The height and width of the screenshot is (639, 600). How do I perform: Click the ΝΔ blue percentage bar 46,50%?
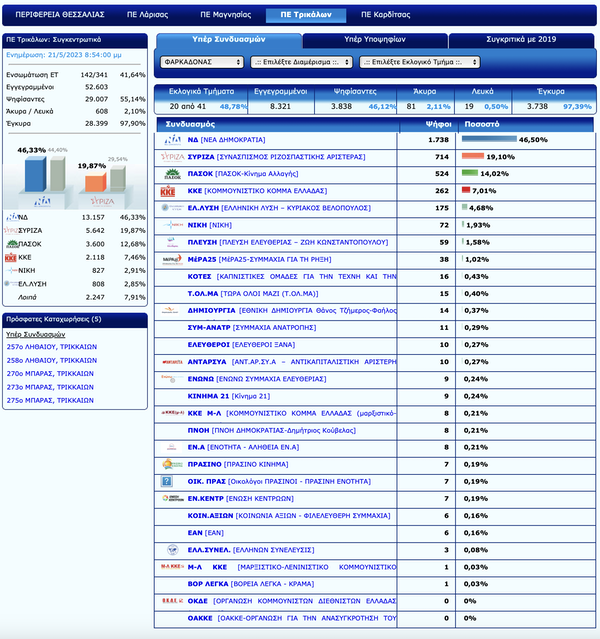coord(489,139)
